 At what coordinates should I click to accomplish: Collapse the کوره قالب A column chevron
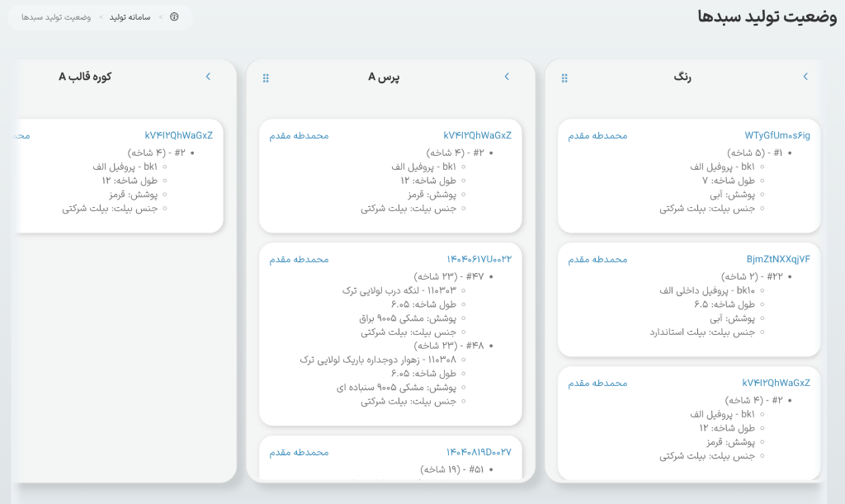[208, 76]
